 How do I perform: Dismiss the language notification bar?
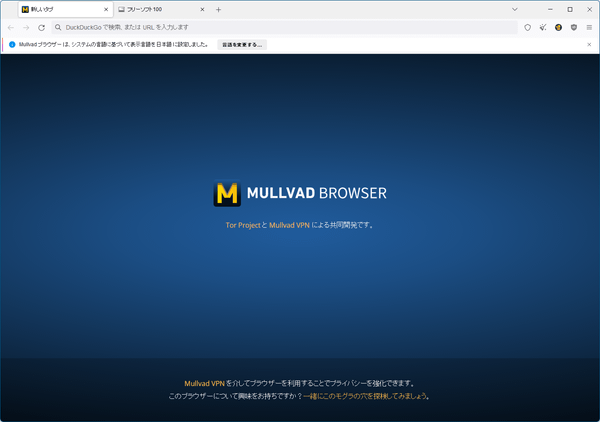tap(589, 45)
